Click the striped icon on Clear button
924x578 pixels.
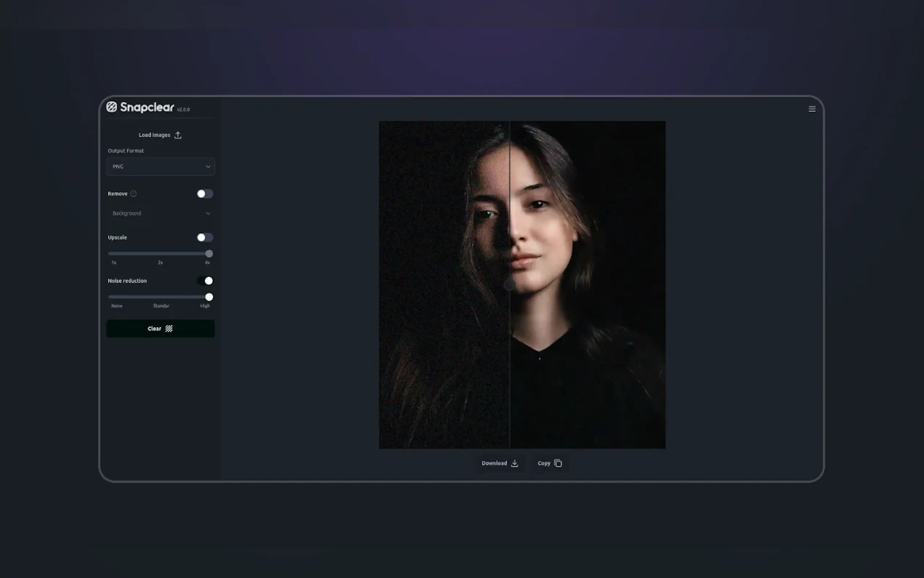(169, 329)
